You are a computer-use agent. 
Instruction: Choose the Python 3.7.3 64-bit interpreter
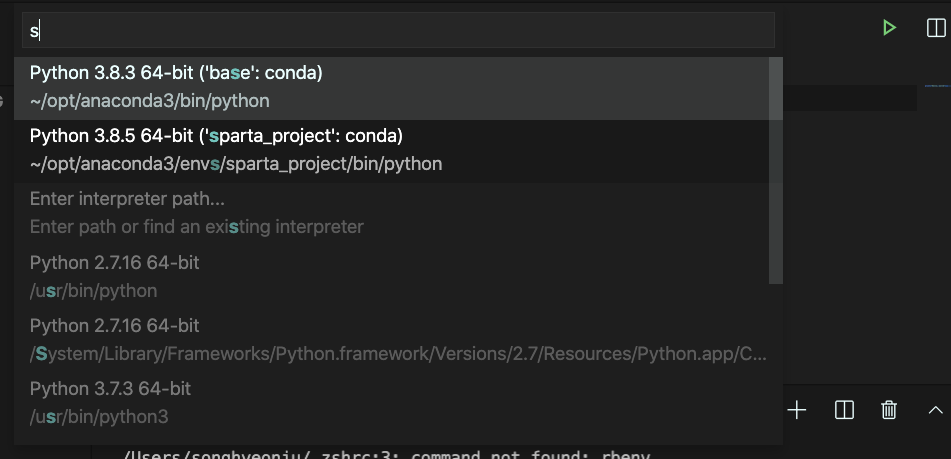(110, 388)
